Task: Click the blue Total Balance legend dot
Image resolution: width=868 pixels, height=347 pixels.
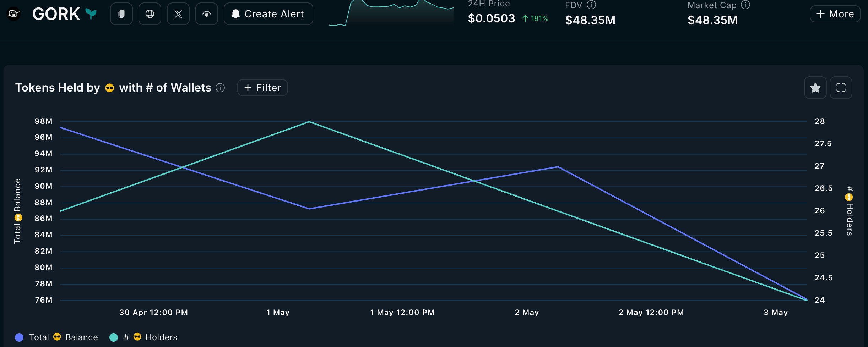Action: coord(19,337)
